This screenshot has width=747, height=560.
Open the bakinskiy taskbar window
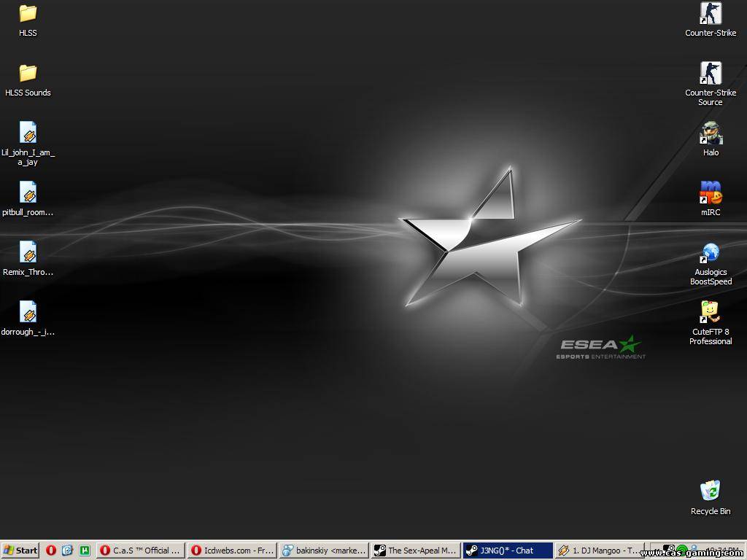click(x=323, y=551)
